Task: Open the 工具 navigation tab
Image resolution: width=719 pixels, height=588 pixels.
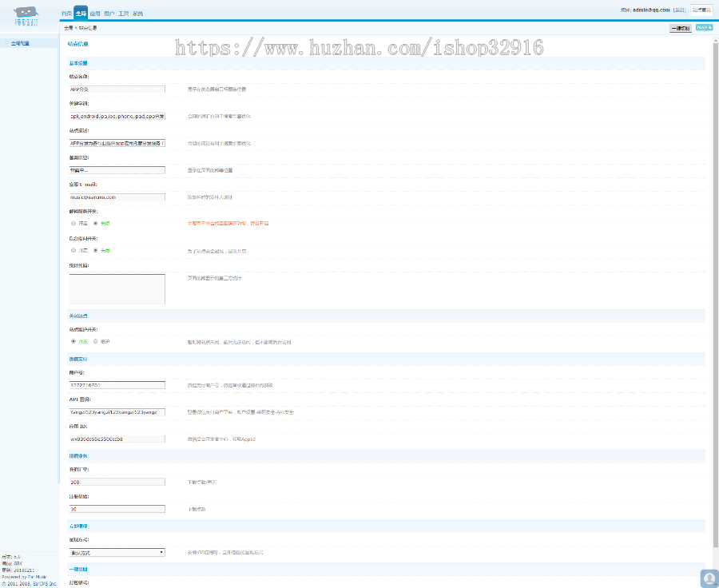Action: click(x=123, y=14)
